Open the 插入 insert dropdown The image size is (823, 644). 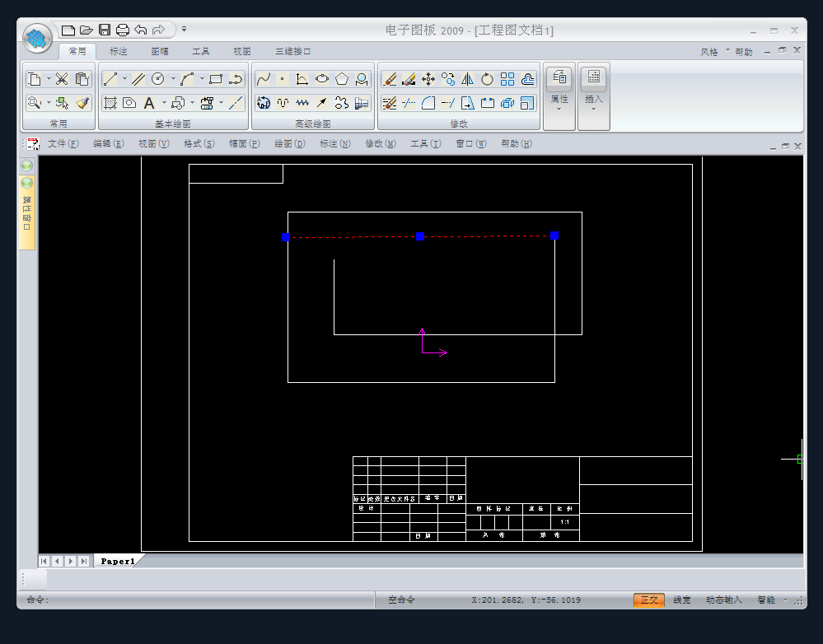(x=594, y=96)
